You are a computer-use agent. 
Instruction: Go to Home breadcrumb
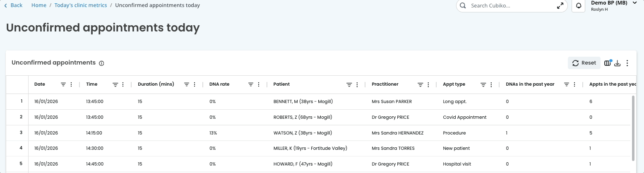pos(39,5)
